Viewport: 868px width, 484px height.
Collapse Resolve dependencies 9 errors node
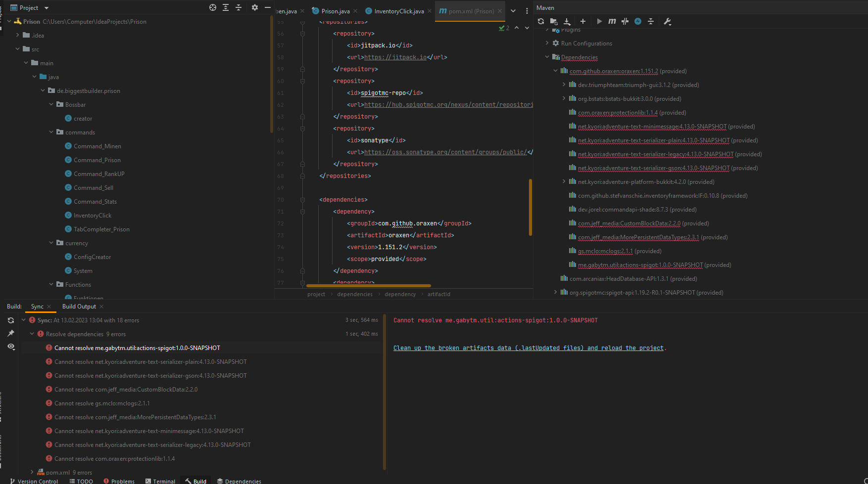tap(32, 334)
